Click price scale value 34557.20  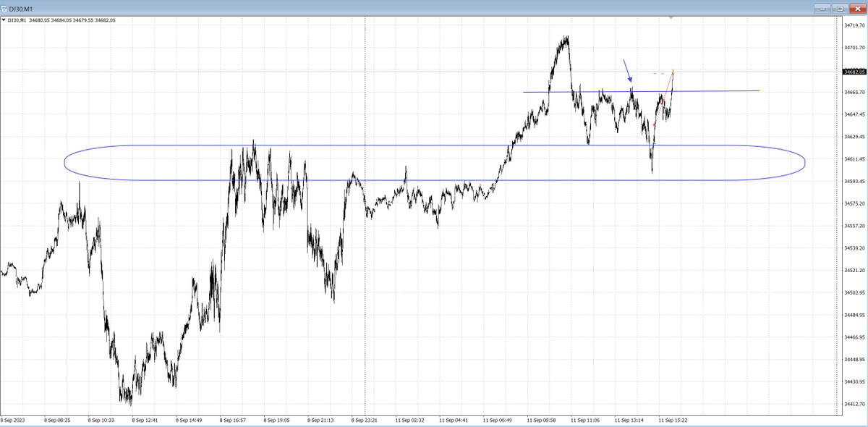pos(854,226)
